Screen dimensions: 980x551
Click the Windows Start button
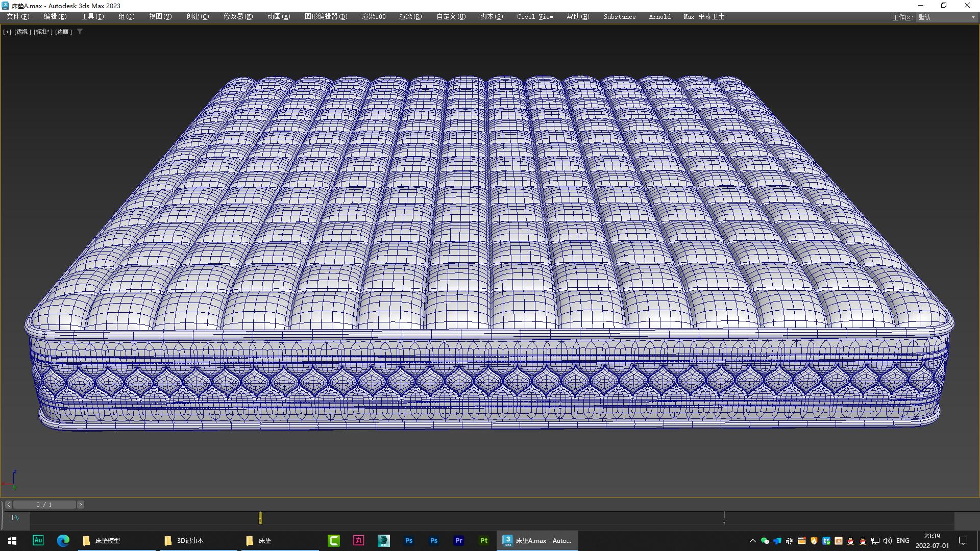11,540
